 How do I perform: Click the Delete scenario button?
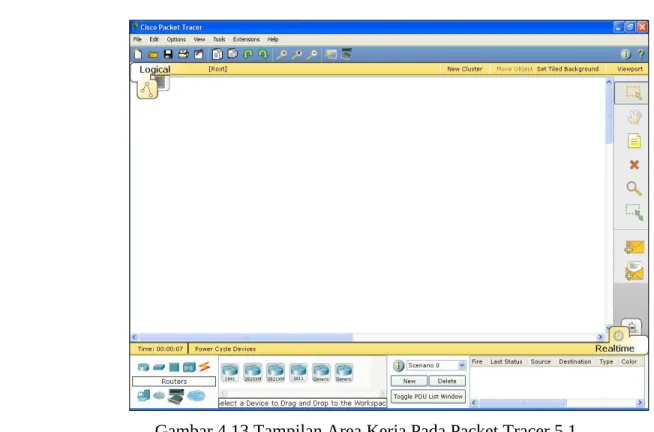pos(447,381)
